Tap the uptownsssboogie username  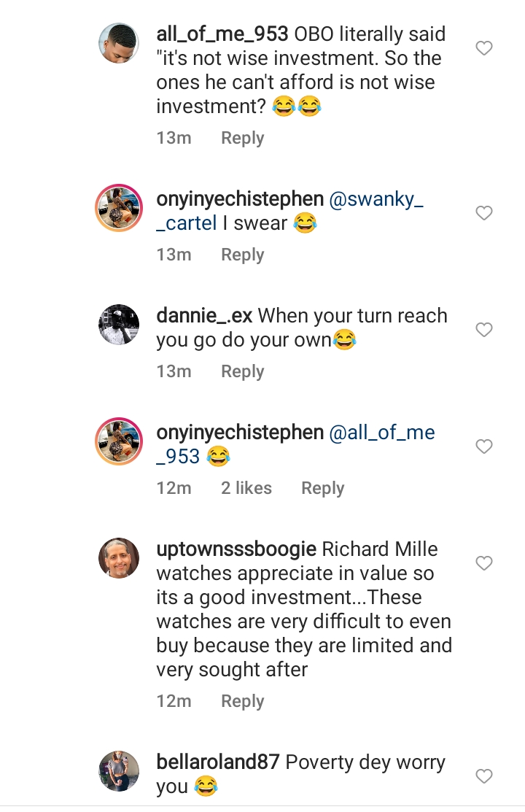coord(236,549)
